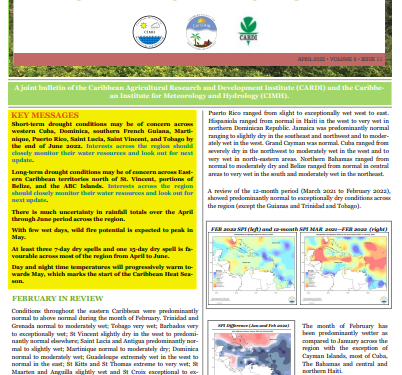Click the CariSAM palm tree logo
This screenshot has width=402, height=375.
201,32
